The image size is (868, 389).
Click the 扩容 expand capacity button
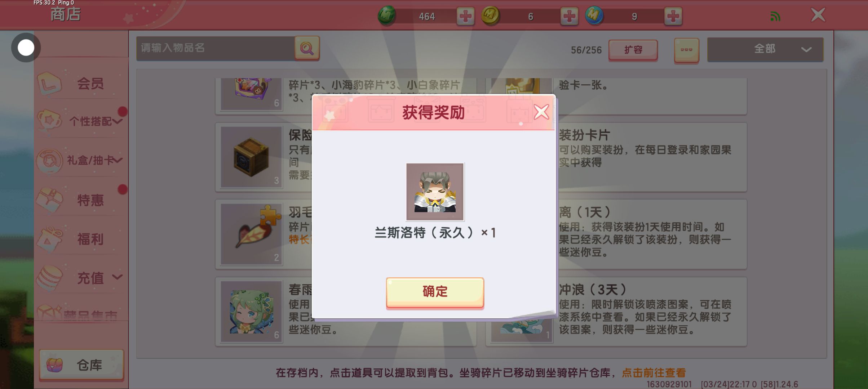633,50
